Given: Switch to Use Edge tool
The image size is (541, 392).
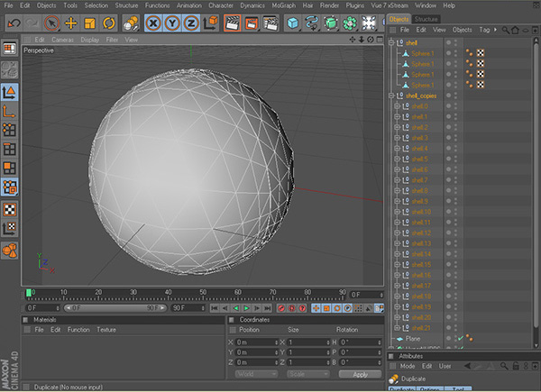Looking at the screenshot, I should (9, 149).
